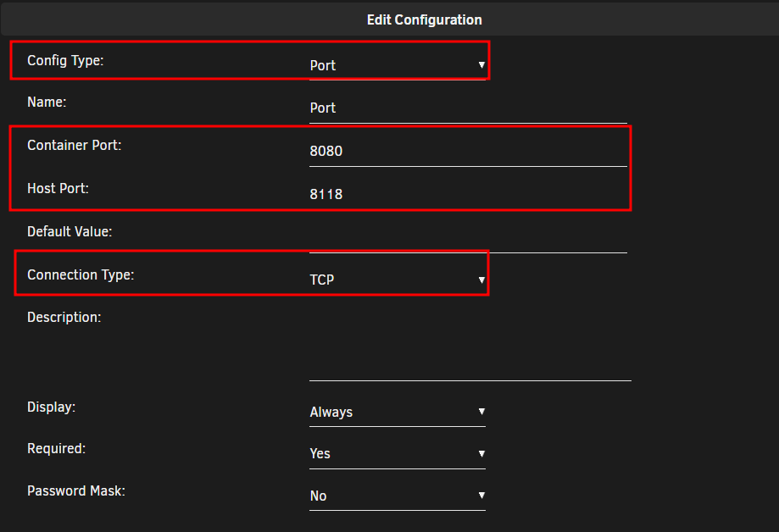Open the Required selector showing Yes

[x=398, y=453]
